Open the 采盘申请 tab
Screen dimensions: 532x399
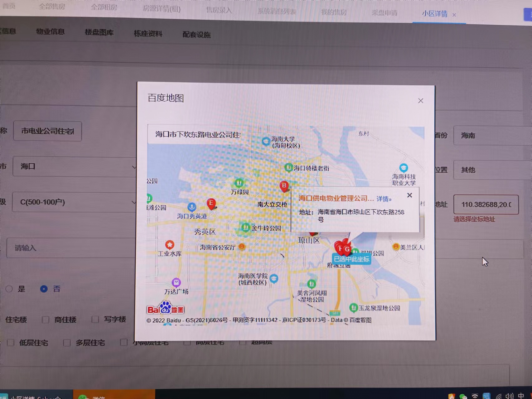(384, 13)
